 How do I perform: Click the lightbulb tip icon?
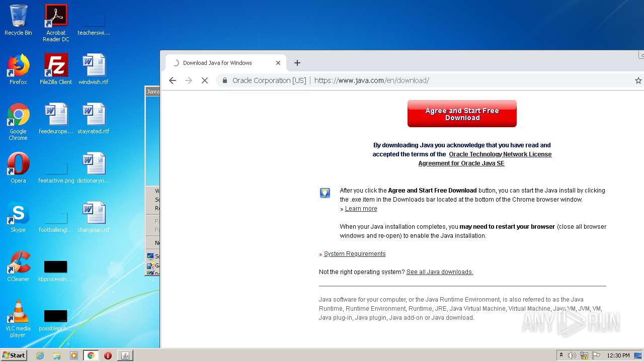[325, 193]
